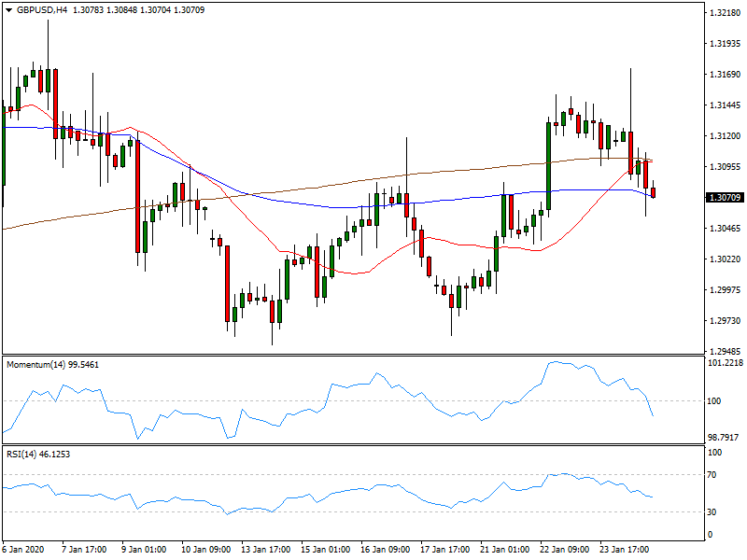Click the 21 Jan 01:00 time label
The image size is (747, 560).
[x=505, y=550]
